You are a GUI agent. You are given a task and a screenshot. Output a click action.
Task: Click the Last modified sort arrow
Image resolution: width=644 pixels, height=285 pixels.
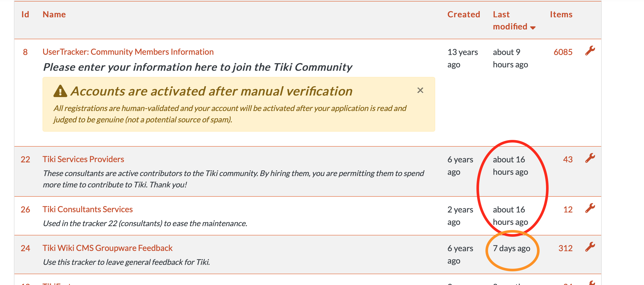coord(533,28)
